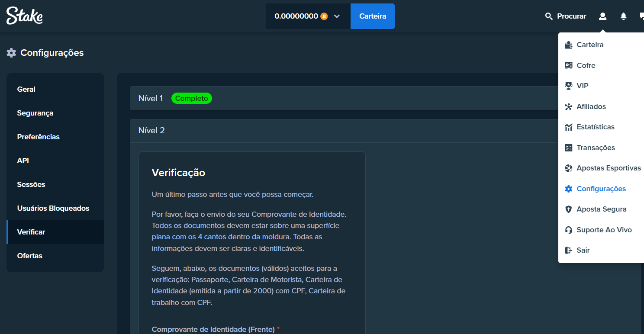The image size is (644, 334).
Task: Click the basketball icon beside Apostas Esportivas
Action: (569, 168)
